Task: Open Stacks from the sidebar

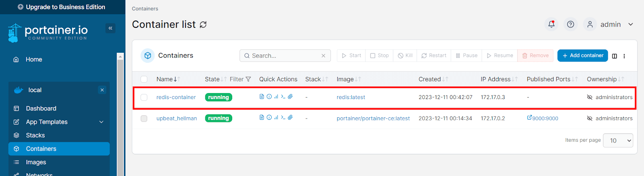Action: (x=35, y=135)
